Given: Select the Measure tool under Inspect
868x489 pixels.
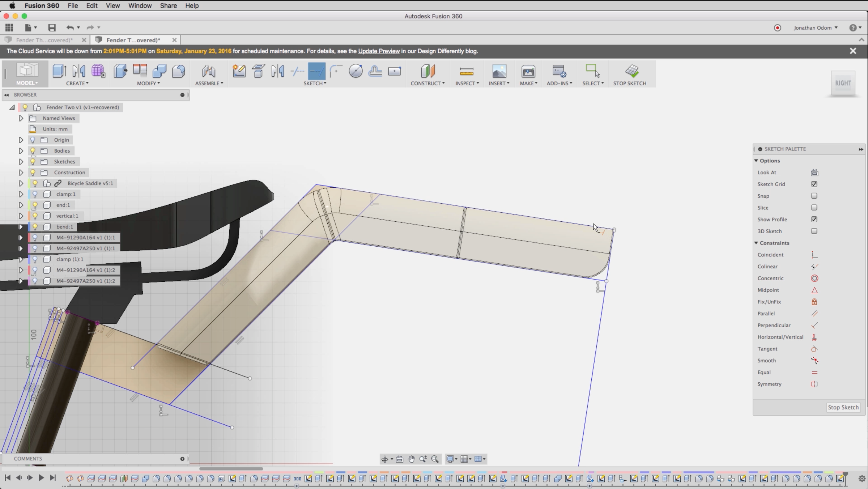Looking at the screenshot, I should tap(466, 71).
